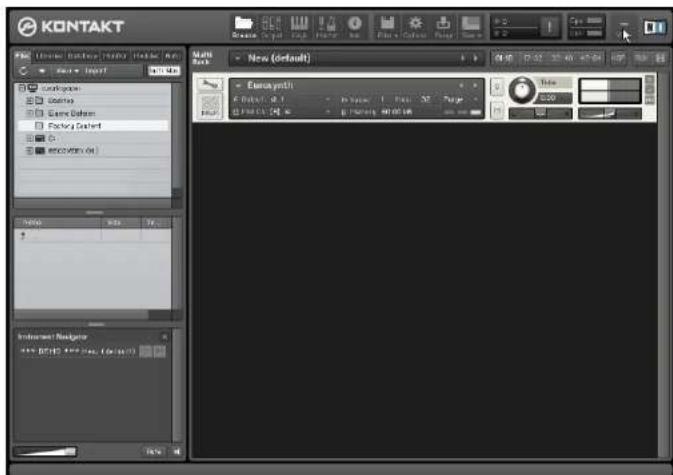Open instrument edit mode via wrench icon
The height and width of the screenshot is (475, 673).
pos(210,84)
